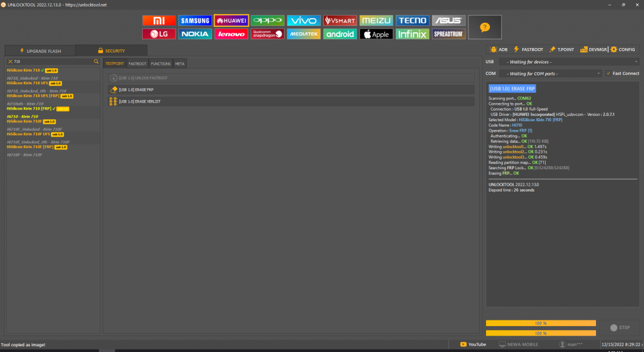
Task: Expand the USB devices dropdown
Action: 569,62
